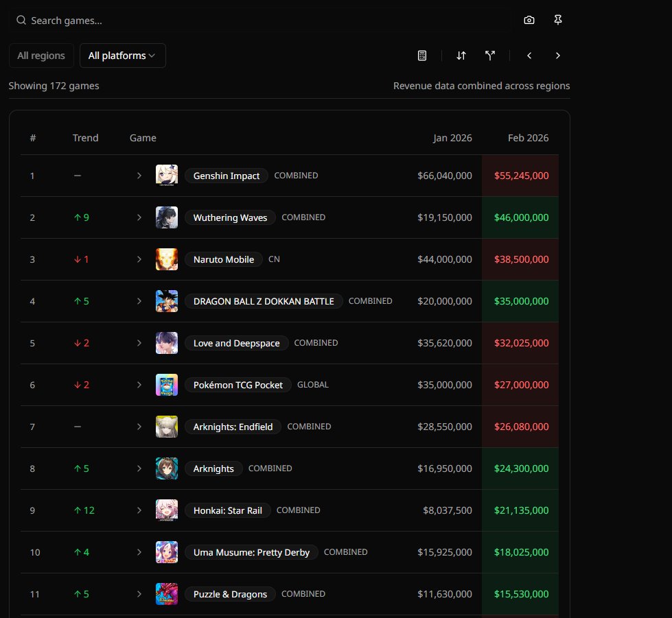Click the Search games input field

coord(260,20)
